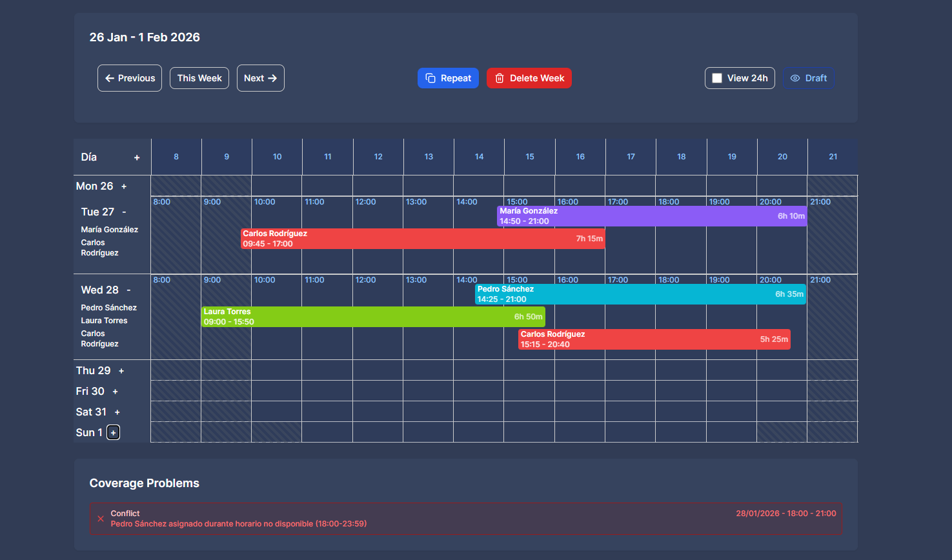Click the copy icon on the Repeat button
Viewport: 952px width, 560px height.
click(x=430, y=77)
